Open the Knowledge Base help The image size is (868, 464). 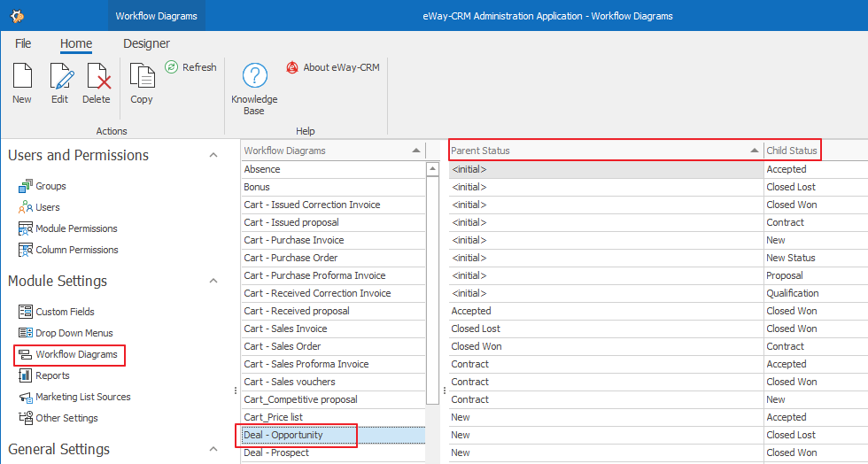[255, 89]
